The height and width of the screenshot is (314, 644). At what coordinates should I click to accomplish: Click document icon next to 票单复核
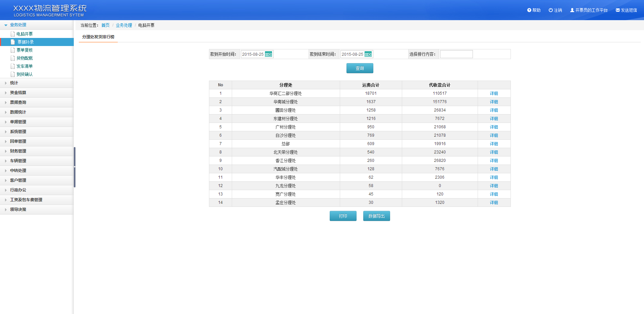click(x=13, y=50)
